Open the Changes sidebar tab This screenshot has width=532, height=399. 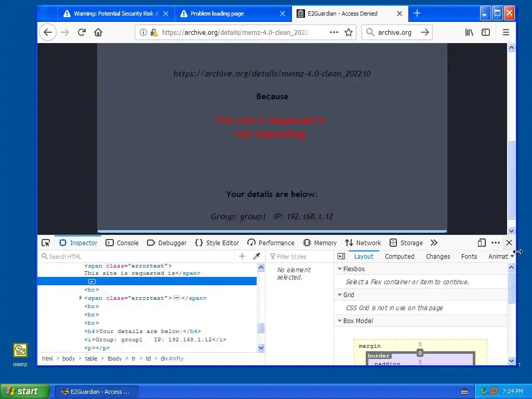(438, 257)
